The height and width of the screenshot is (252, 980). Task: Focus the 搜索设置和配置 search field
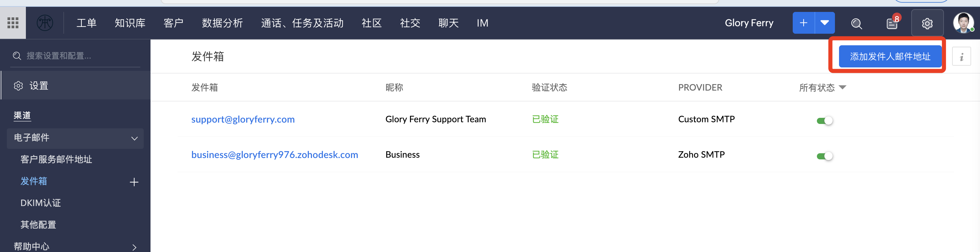(x=80, y=56)
